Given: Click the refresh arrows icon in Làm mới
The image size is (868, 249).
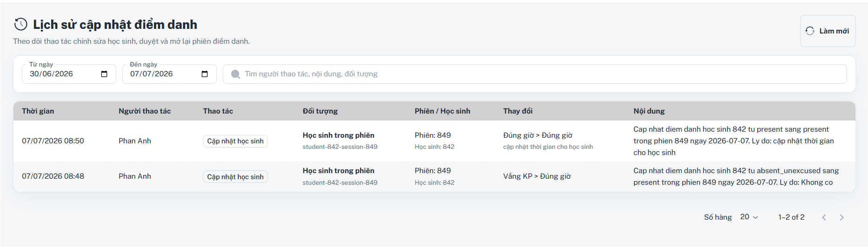Looking at the screenshot, I should coord(810,31).
